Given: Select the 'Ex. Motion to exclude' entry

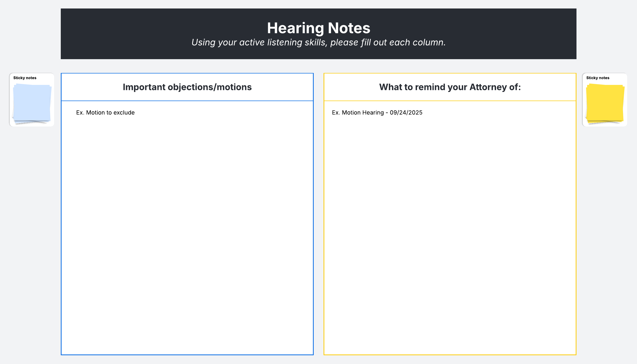Looking at the screenshot, I should tap(105, 112).
